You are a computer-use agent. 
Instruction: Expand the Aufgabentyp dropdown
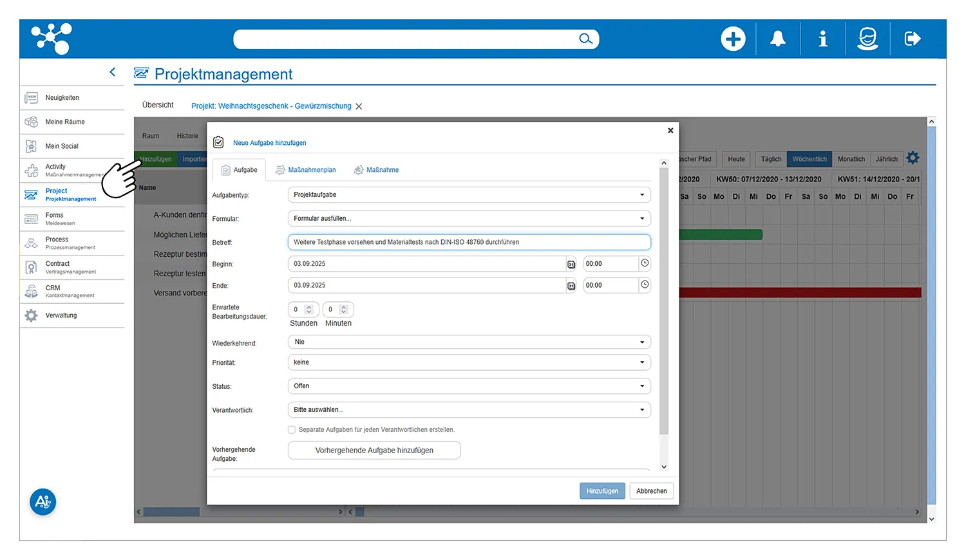pos(469,195)
